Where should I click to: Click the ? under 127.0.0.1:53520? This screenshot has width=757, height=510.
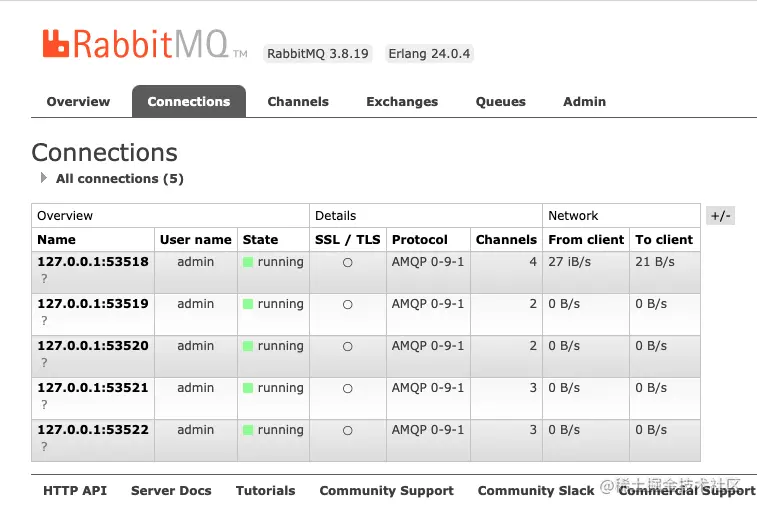[x=44, y=363]
